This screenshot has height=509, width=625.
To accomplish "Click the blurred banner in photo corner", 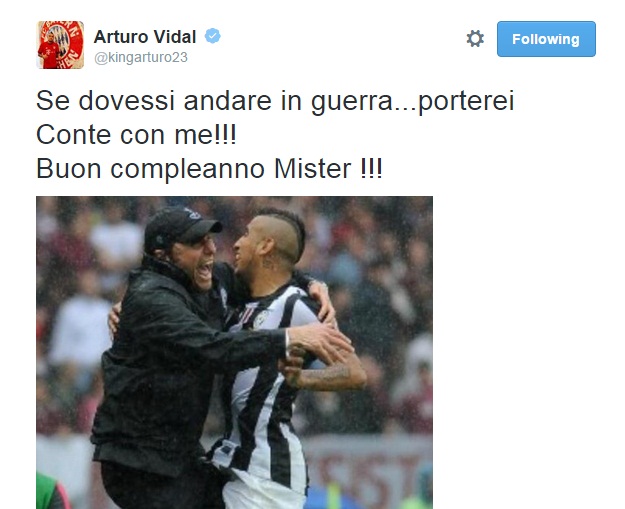I will tap(369, 468).
